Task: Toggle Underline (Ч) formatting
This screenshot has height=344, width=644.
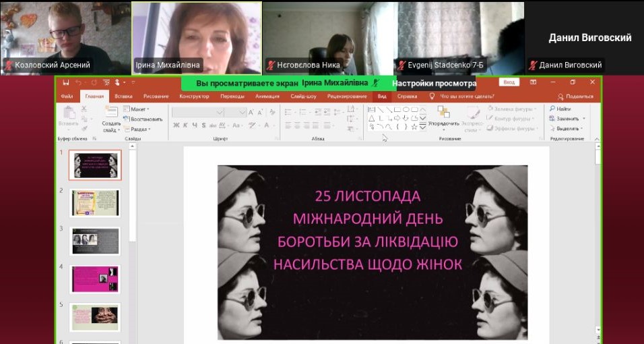Action: point(195,125)
